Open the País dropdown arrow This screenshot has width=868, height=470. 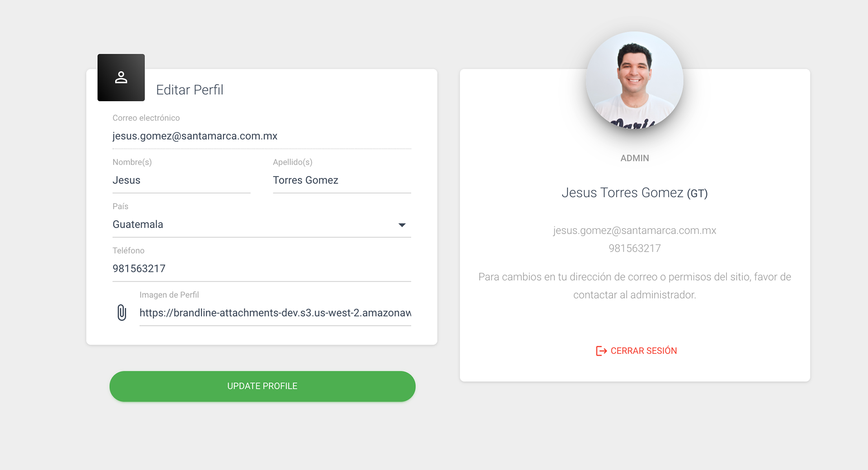[x=402, y=225]
